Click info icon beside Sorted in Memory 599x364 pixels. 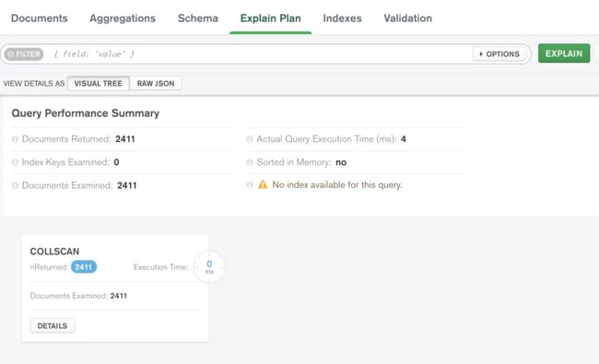click(x=250, y=162)
